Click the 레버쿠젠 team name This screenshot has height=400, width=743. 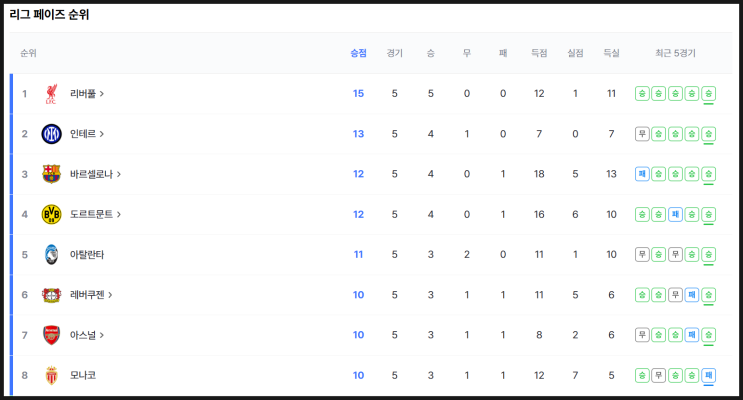[x=87, y=295]
